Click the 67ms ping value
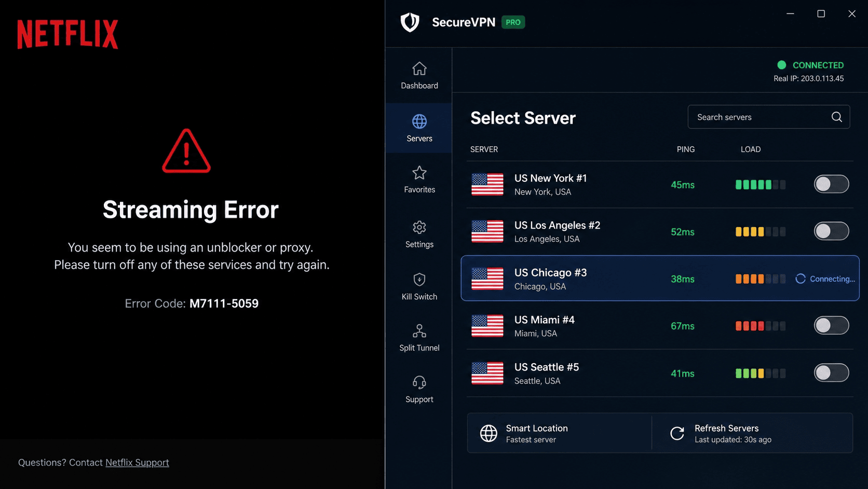 683,326
